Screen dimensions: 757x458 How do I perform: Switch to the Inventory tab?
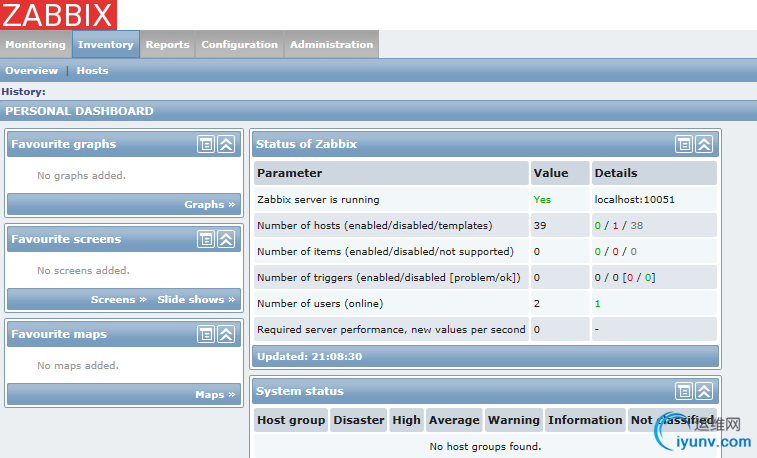[106, 44]
